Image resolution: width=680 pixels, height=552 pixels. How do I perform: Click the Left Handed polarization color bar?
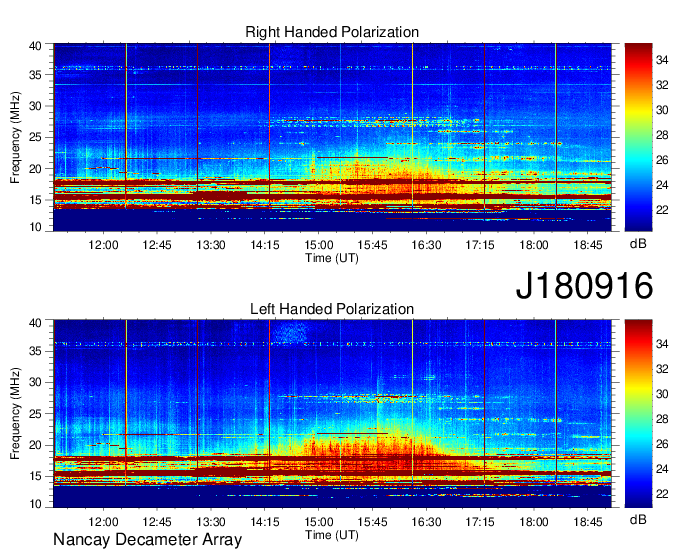point(638,414)
